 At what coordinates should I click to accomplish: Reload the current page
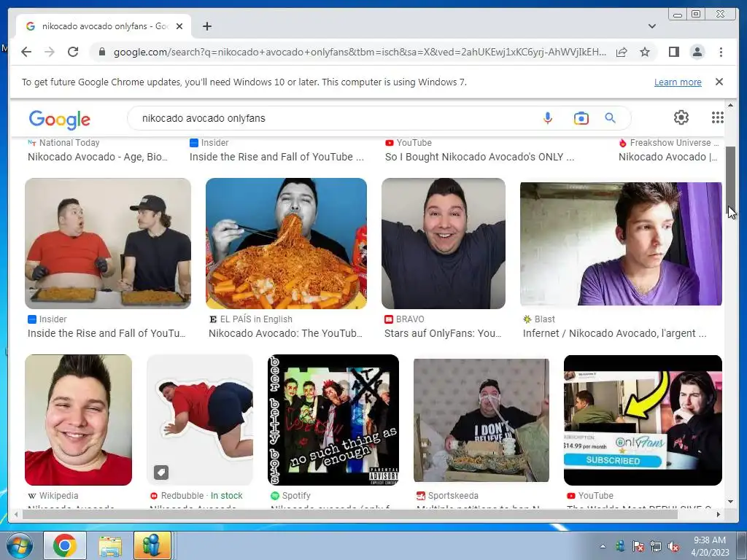click(73, 52)
